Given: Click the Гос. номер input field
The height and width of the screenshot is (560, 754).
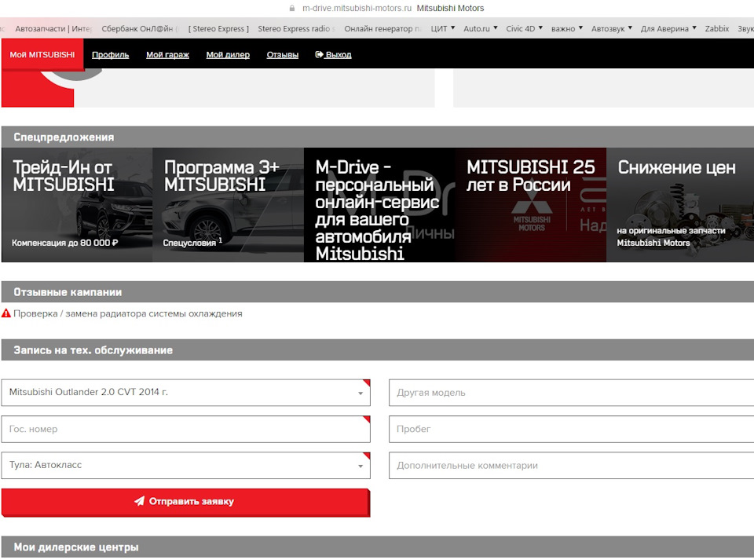Looking at the screenshot, I should click(185, 429).
